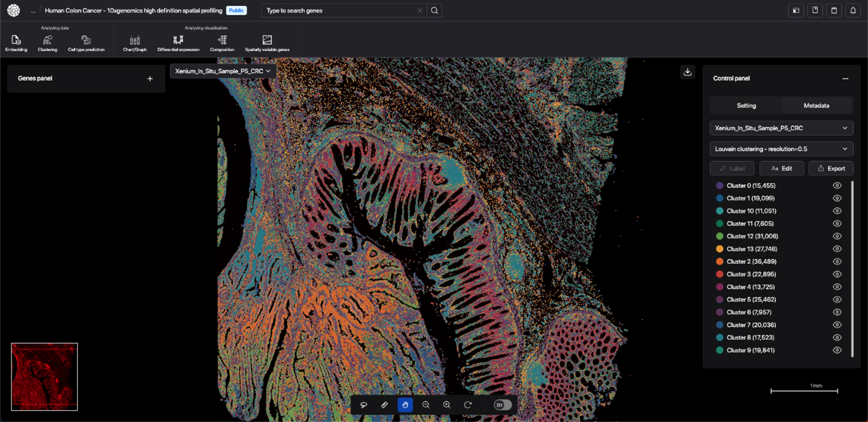Screen dimensions: 868x422
Task: Hide Cluster 7 visibility
Action: point(837,325)
